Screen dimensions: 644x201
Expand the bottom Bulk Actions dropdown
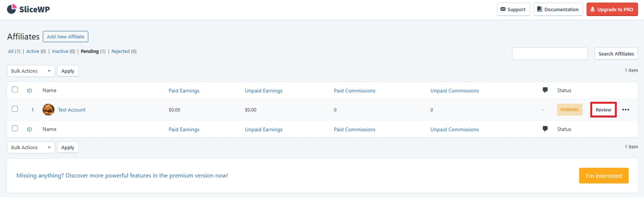pyautogui.click(x=31, y=147)
